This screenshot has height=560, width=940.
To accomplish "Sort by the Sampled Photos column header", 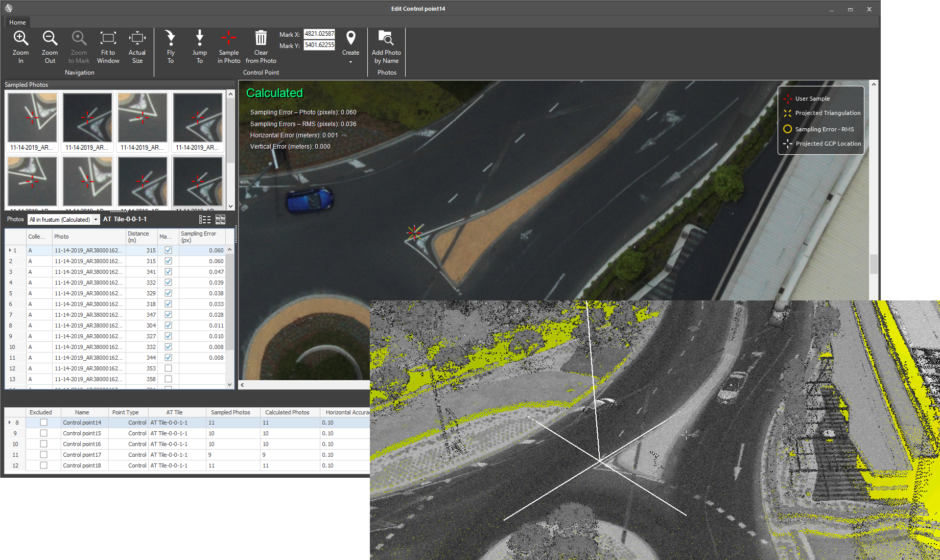I will coord(233,412).
